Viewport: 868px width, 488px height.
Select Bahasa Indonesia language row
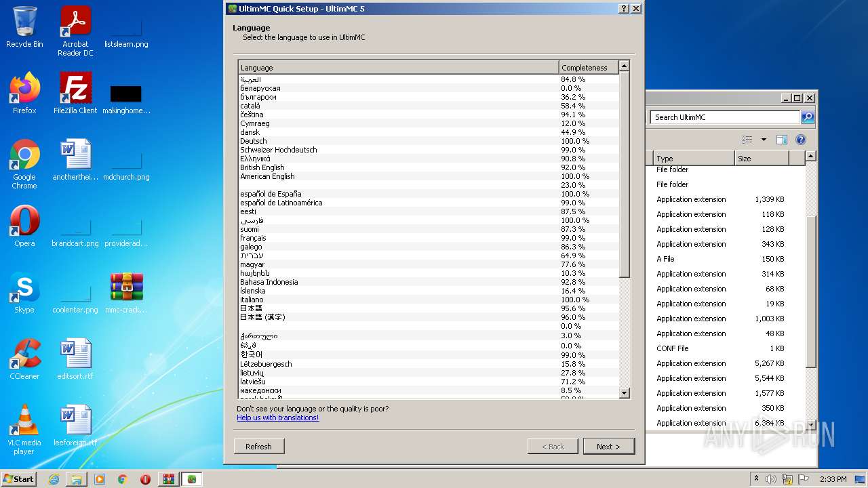pyautogui.click(x=429, y=282)
